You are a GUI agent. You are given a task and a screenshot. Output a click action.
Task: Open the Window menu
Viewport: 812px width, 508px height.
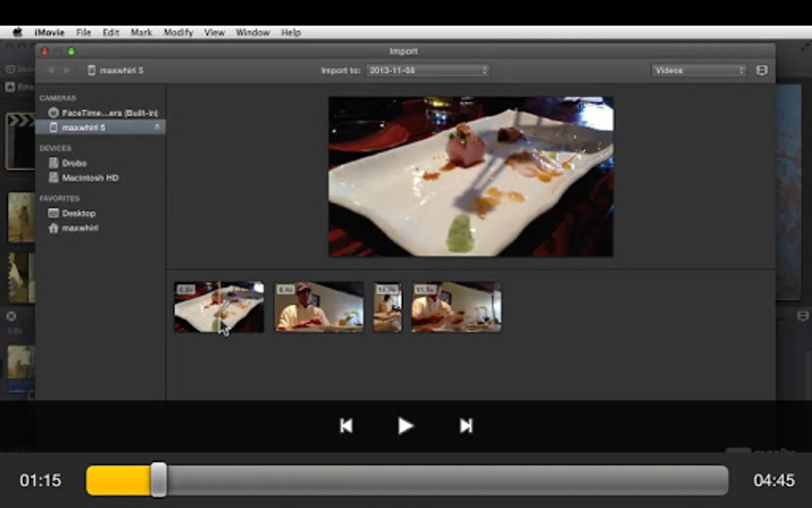[253, 32]
